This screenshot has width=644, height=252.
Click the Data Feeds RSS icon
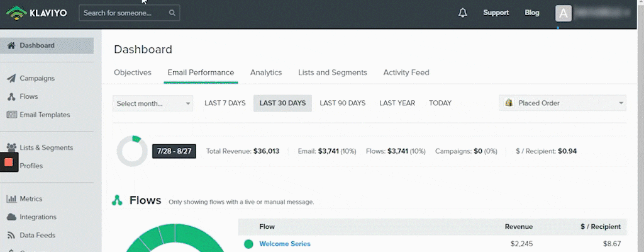pos(11,235)
